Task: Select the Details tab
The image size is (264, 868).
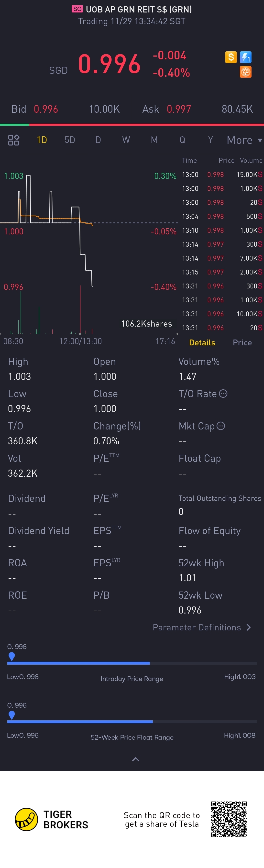Action: pos(202,343)
